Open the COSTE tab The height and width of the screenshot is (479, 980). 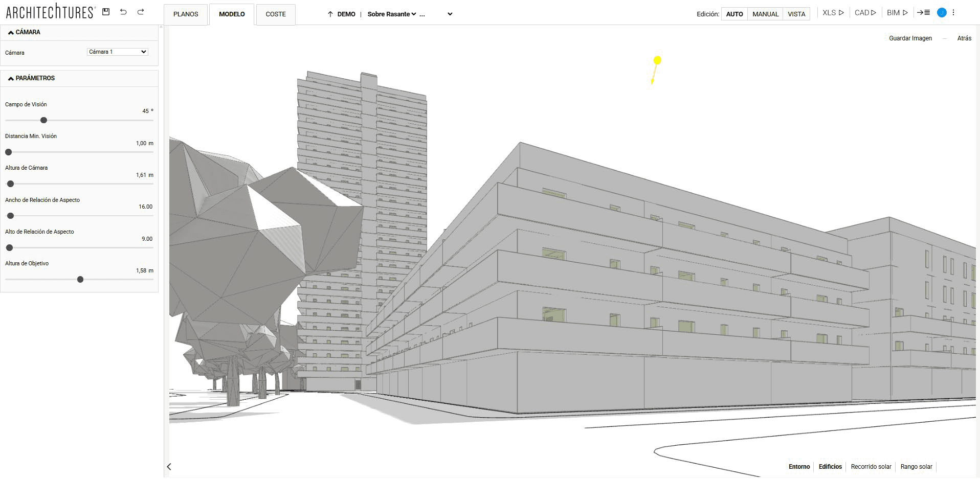click(x=276, y=14)
